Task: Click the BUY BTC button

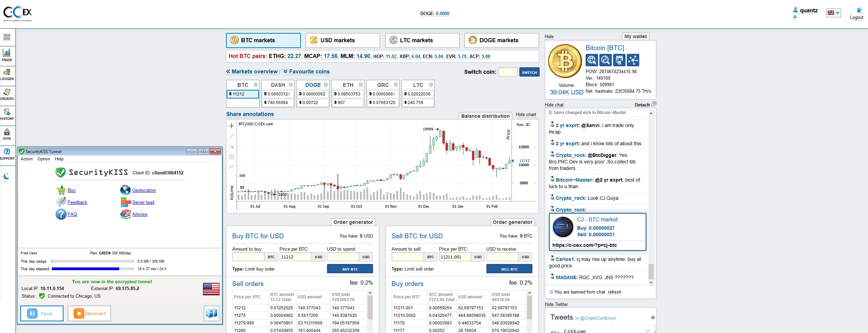Action: (350, 269)
